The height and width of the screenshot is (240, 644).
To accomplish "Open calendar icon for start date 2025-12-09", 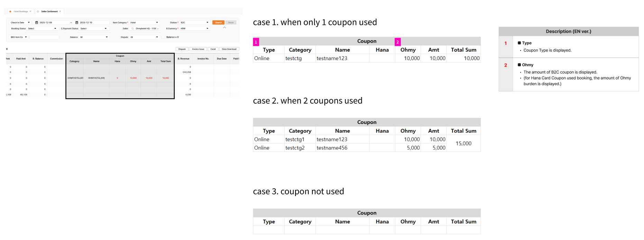I will point(37,22).
